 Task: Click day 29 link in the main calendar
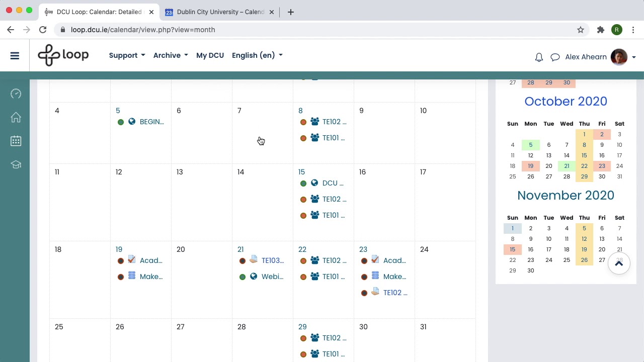pos(302,327)
